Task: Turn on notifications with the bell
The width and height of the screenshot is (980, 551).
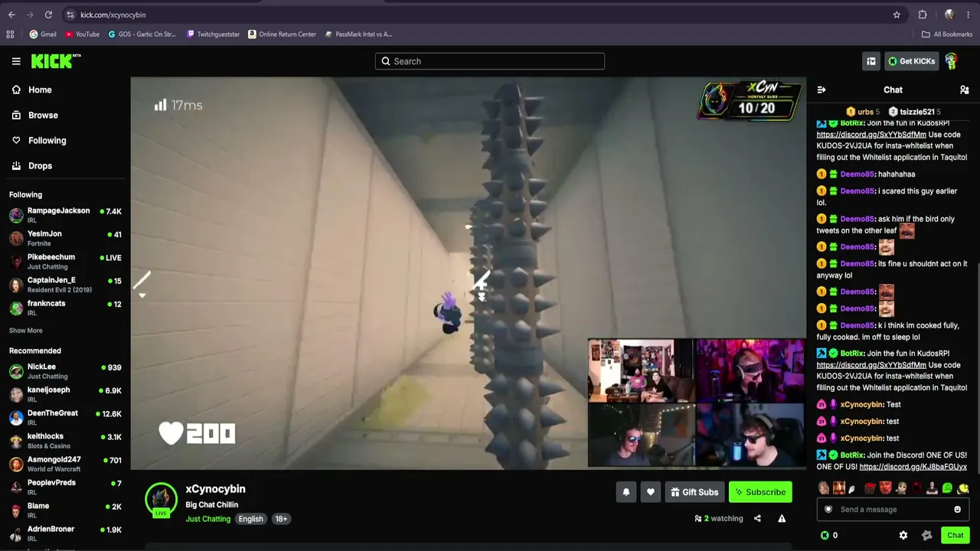Action: 626,492
